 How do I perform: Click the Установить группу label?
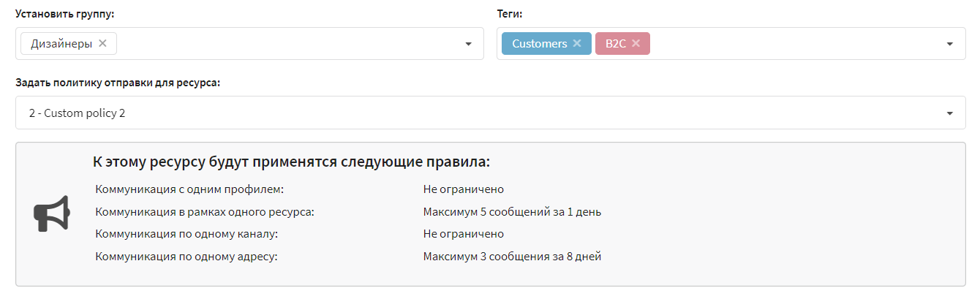[65, 14]
